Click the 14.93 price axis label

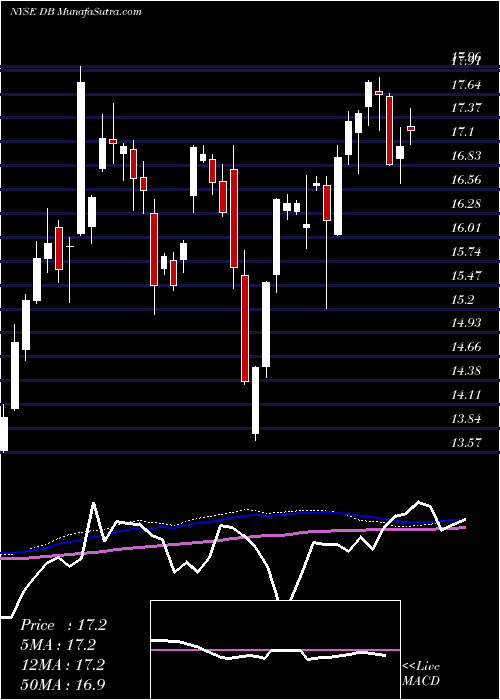pyautogui.click(x=466, y=322)
